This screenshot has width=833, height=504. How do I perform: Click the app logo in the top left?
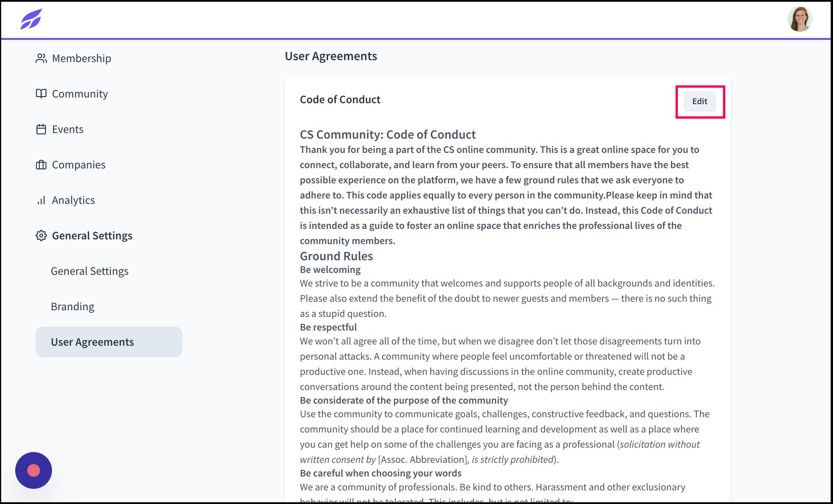31,19
